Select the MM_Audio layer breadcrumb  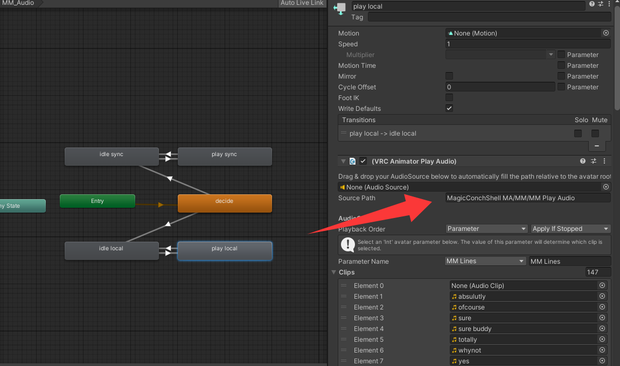(x=18, y=3)
